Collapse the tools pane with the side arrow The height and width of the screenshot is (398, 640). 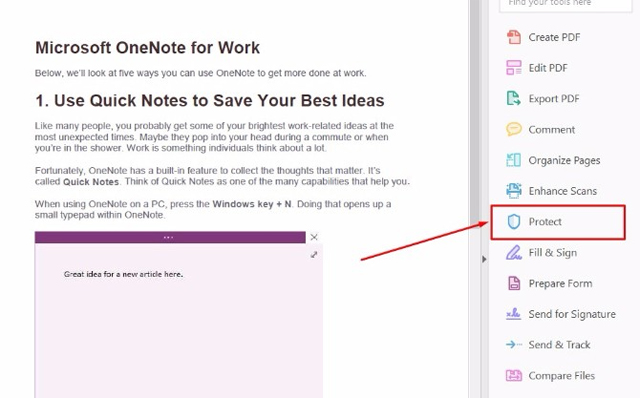(x=484, y=259)
